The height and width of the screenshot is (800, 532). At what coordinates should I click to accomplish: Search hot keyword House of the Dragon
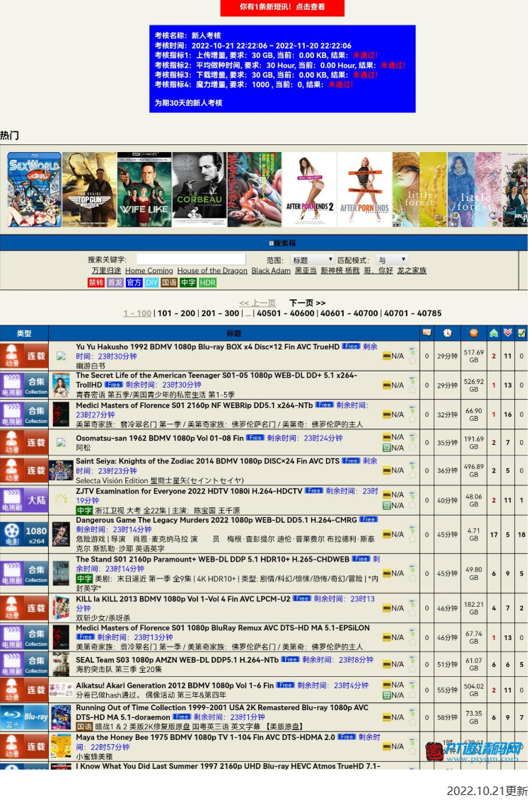pyautogui.click(x=212, y=270)
